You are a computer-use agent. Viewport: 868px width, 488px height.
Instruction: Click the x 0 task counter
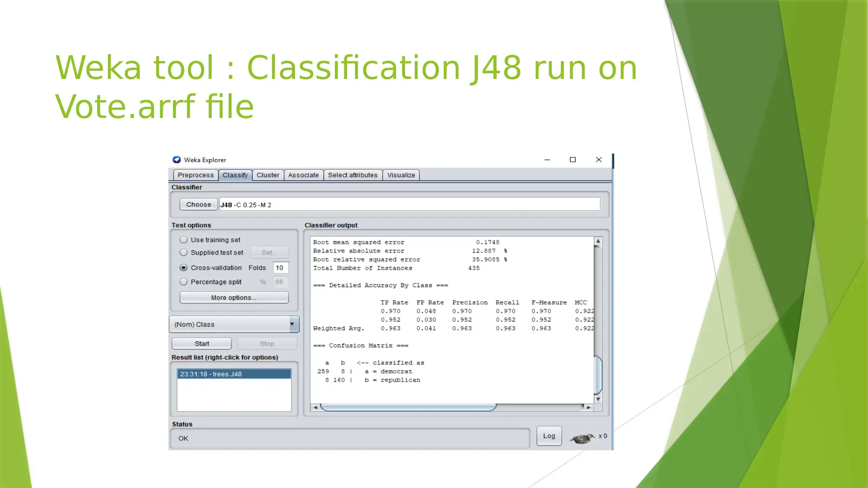(603, 436)
